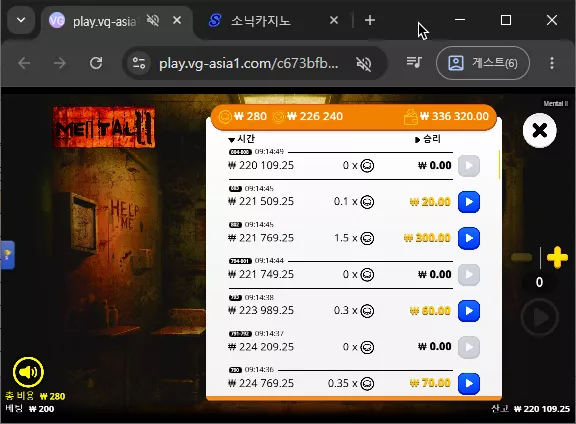Toggle the yellow game sound icon
Viewport: 576px width, 424px height.
click(28, 372)
